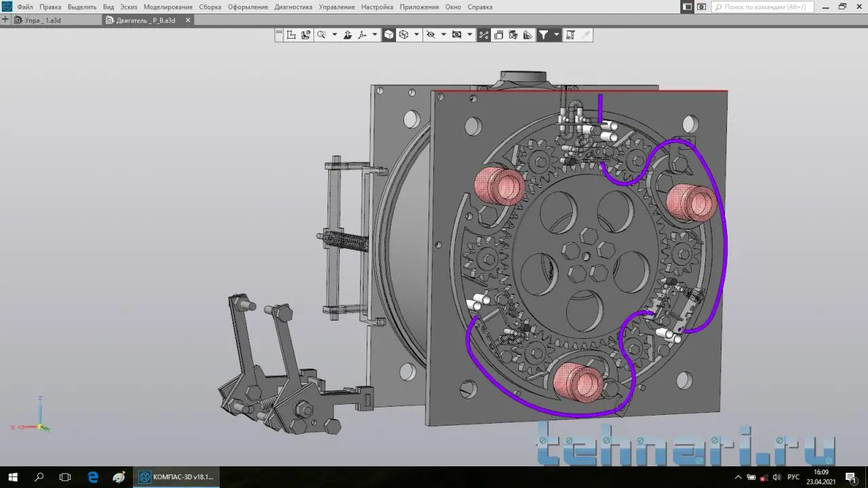
Task: Switch to the Упра_1.a3d document tab
Action: coord(42,20)
